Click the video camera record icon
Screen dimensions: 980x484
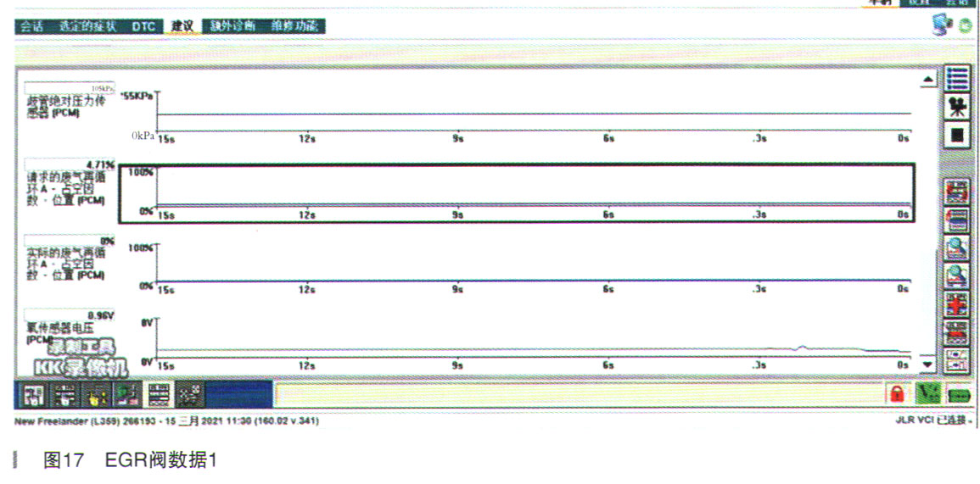pyautogui.click(x=958, y=106)
